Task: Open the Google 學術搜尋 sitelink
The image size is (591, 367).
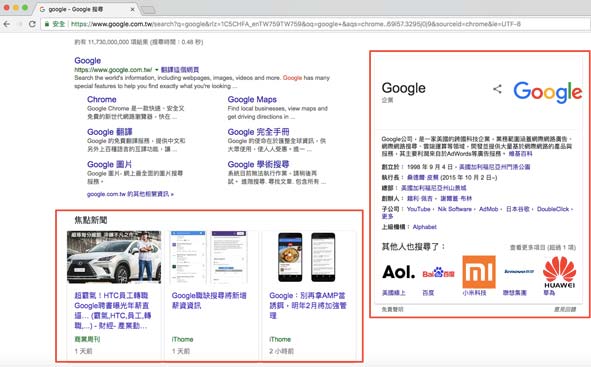Action: 259,164
